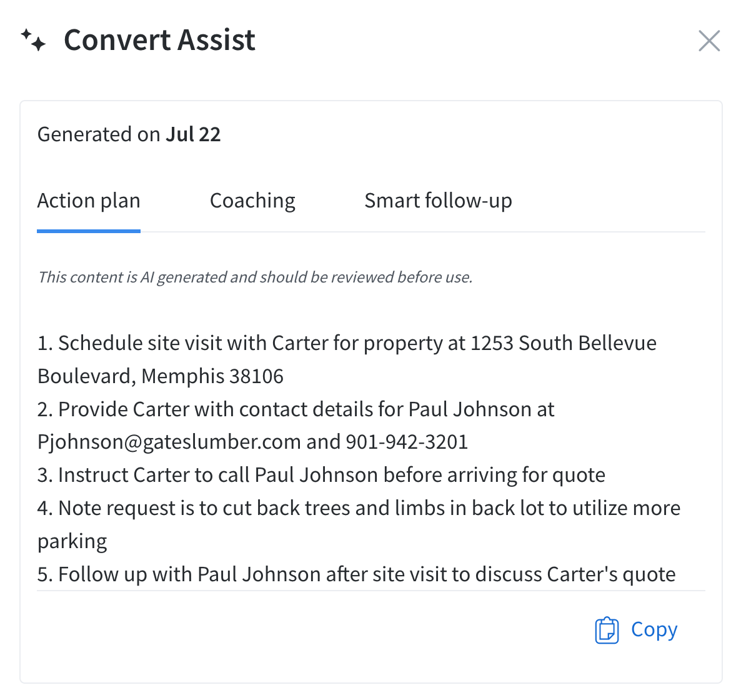This screenshot has width=746, height=700.
Task: Click the word parking in step 4
Action: coord(72,541)
